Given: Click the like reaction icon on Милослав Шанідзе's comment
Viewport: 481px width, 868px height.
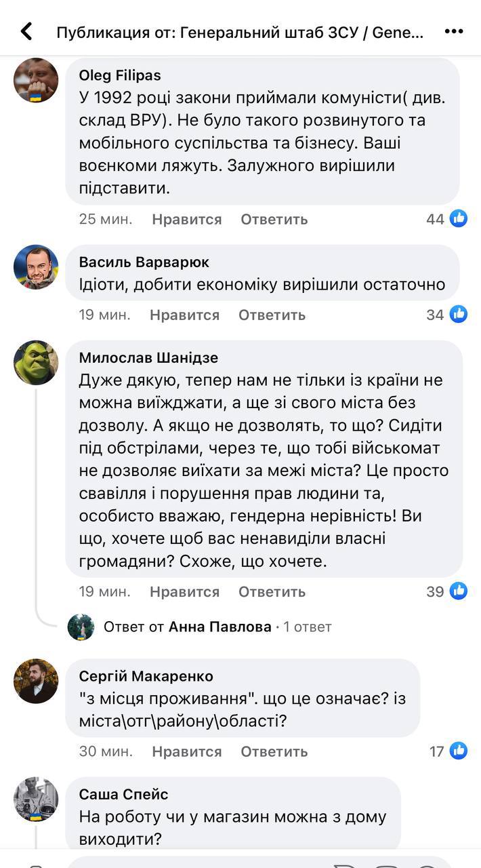Looking at the screenshot, I should (x=459, y=591).
